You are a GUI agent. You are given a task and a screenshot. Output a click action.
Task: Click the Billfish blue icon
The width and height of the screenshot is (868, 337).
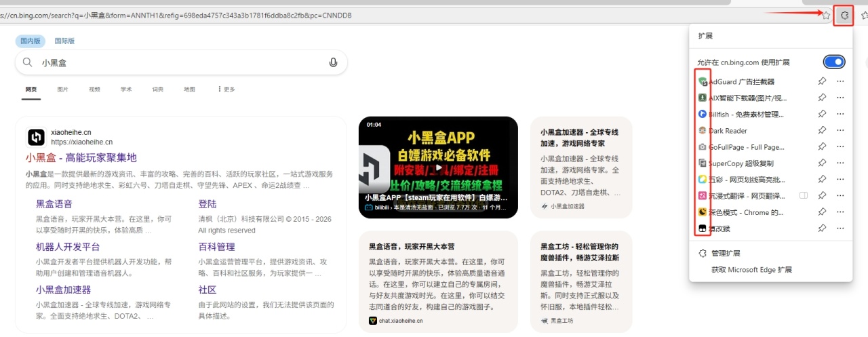tap(703, 114)
